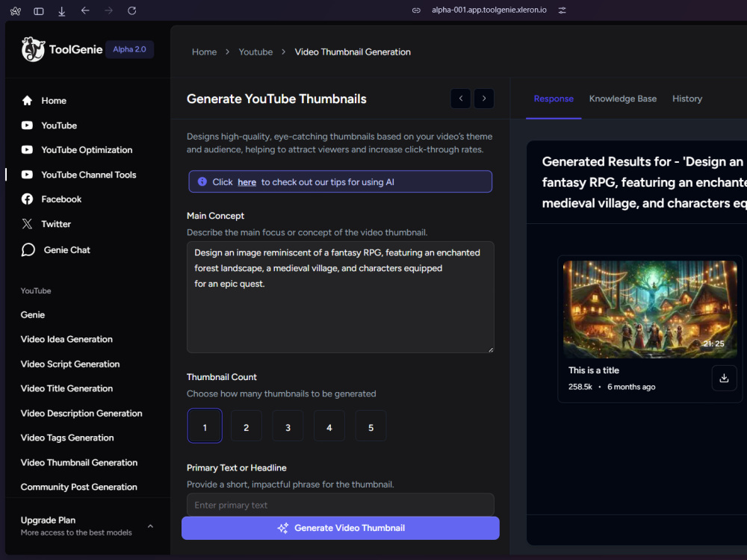Open Home in the sidebar menu
This screenshot has height=560, width=747.
coord(54,101)
